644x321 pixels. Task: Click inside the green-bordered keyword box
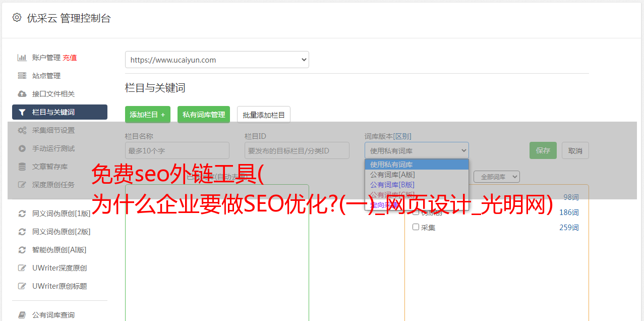[217, 252]
